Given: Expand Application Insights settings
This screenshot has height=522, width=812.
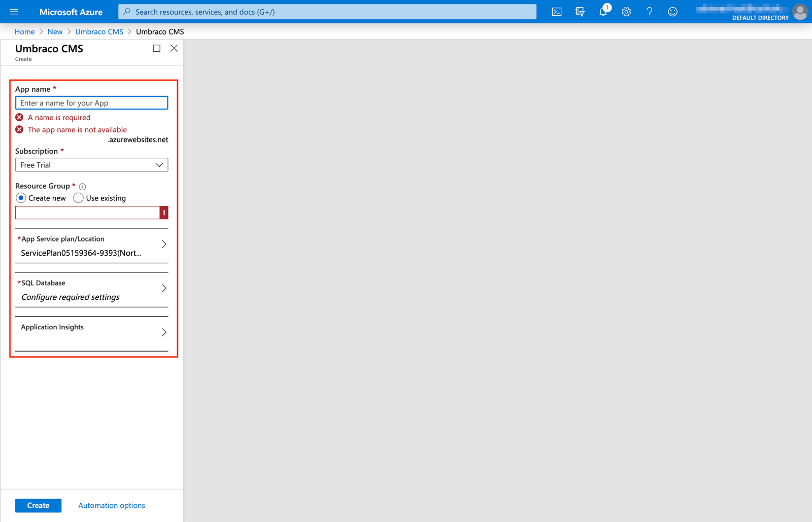Looking at the screenshot, I should (x=92, y=334).
